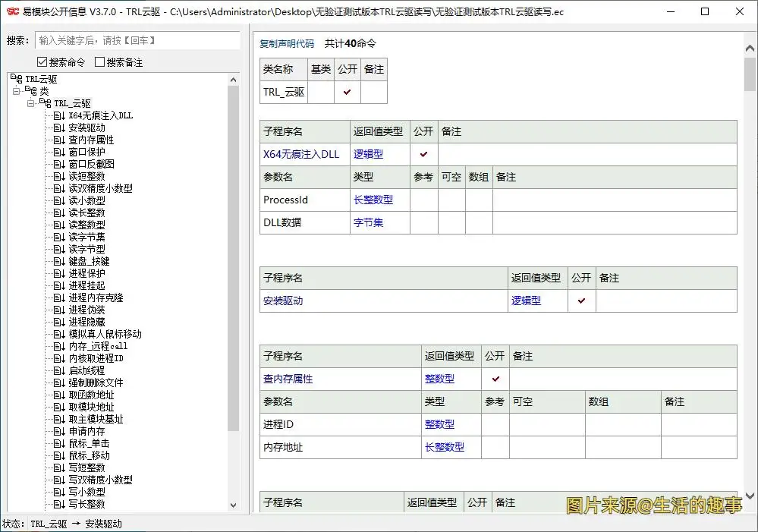This screenshot has width=758, height=532.
Task: Collapse the 类 tree node
Action: (17, 90)
